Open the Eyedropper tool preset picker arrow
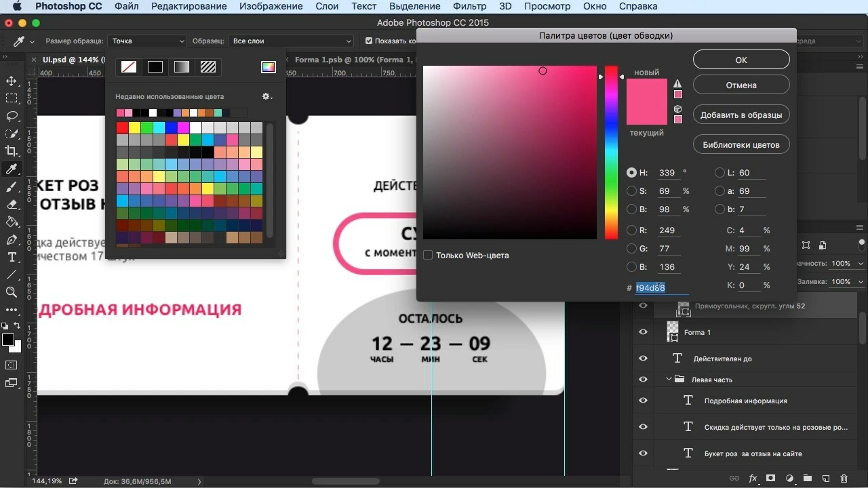 click(32, 42)
